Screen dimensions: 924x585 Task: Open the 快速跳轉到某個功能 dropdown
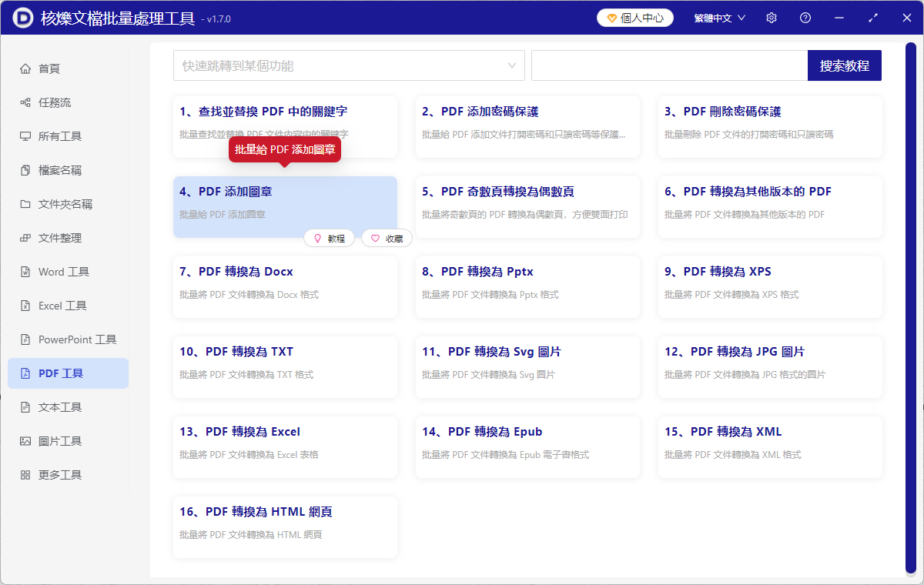[349, 65]
